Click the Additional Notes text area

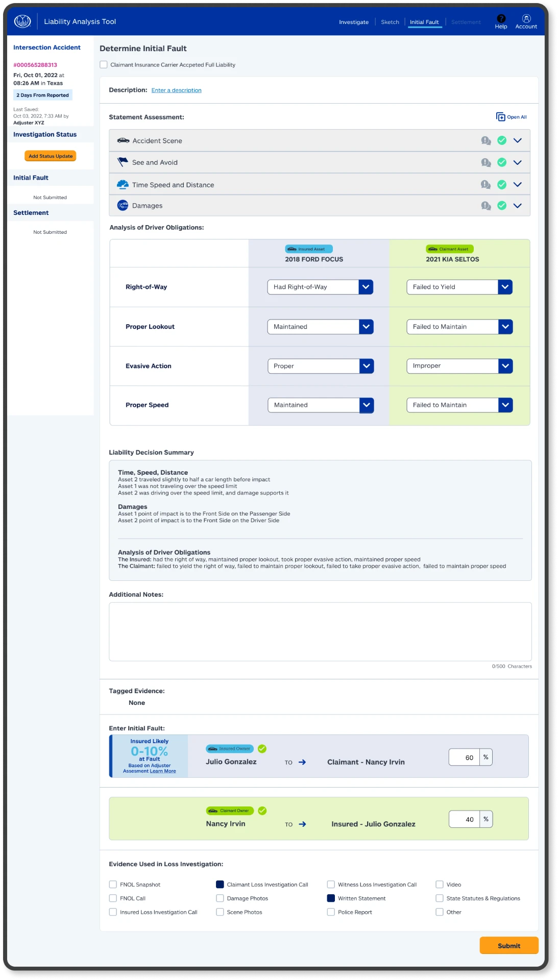pyautogui.click(x=320, y=631)
